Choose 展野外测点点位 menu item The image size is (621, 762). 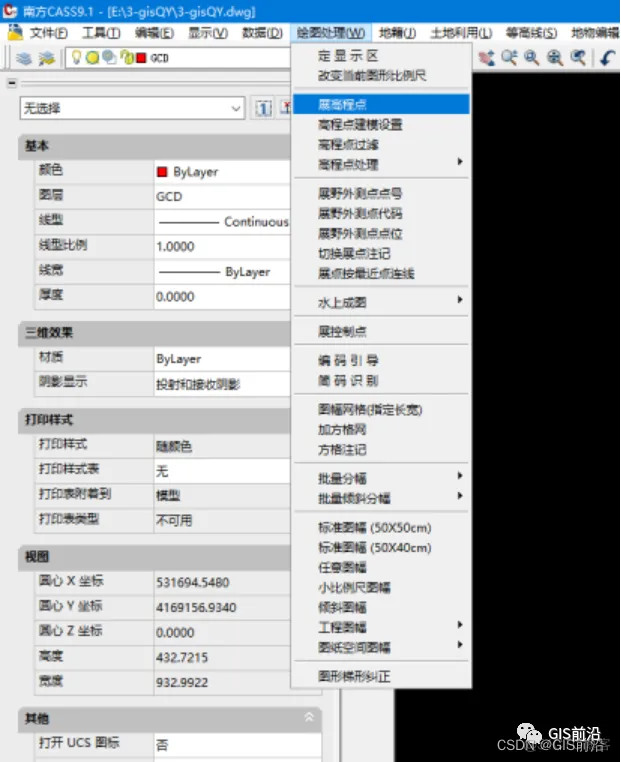381,234
